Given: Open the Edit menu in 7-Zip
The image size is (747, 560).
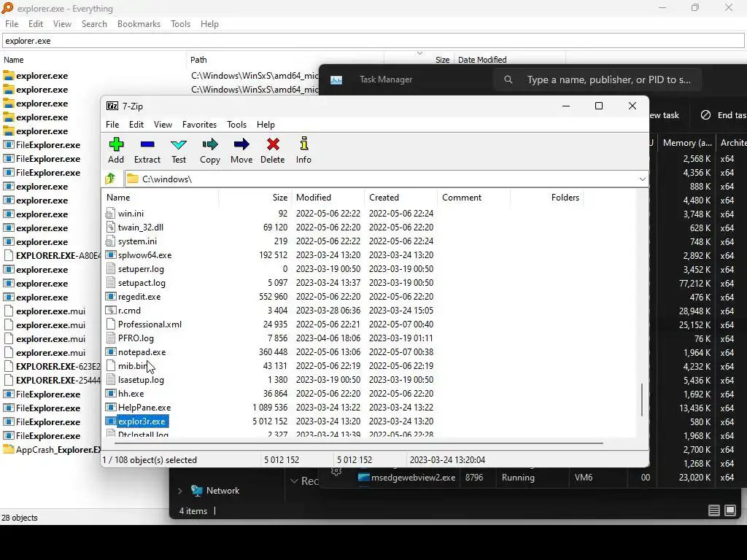Looking at the screenshot, I should [x=136, y=124].
